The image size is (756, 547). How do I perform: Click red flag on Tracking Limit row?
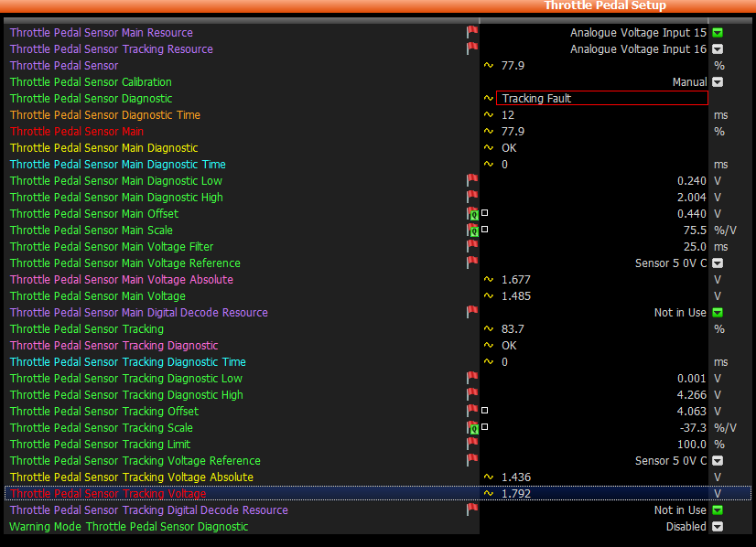[x=472, y=445]
